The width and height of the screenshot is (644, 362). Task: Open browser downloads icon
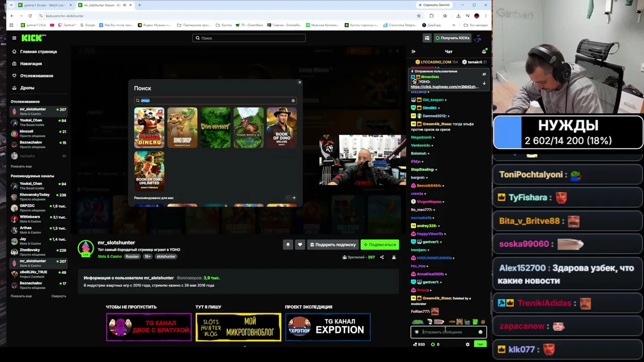point(458,16)
